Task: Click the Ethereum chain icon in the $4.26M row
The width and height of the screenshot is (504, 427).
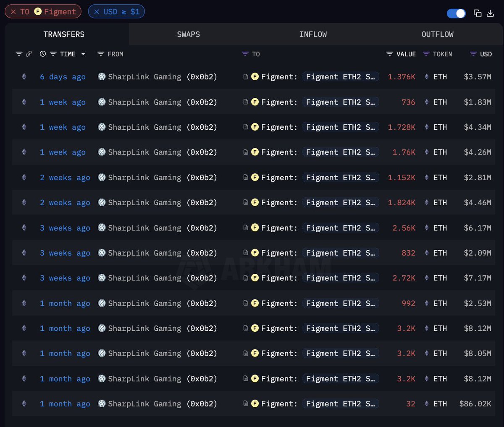Action: (24, 152)
